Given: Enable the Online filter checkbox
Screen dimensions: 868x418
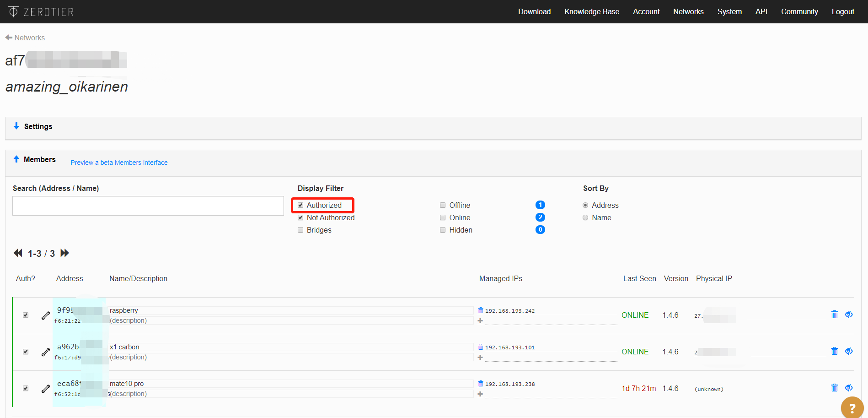Looking at the screenshot, I should click(443, 217).
